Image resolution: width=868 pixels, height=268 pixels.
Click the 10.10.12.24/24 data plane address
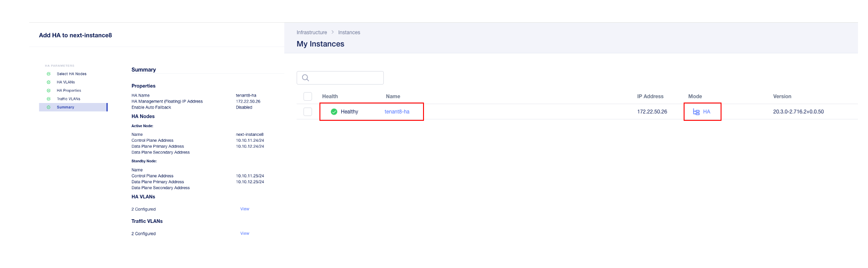(250, 146)
